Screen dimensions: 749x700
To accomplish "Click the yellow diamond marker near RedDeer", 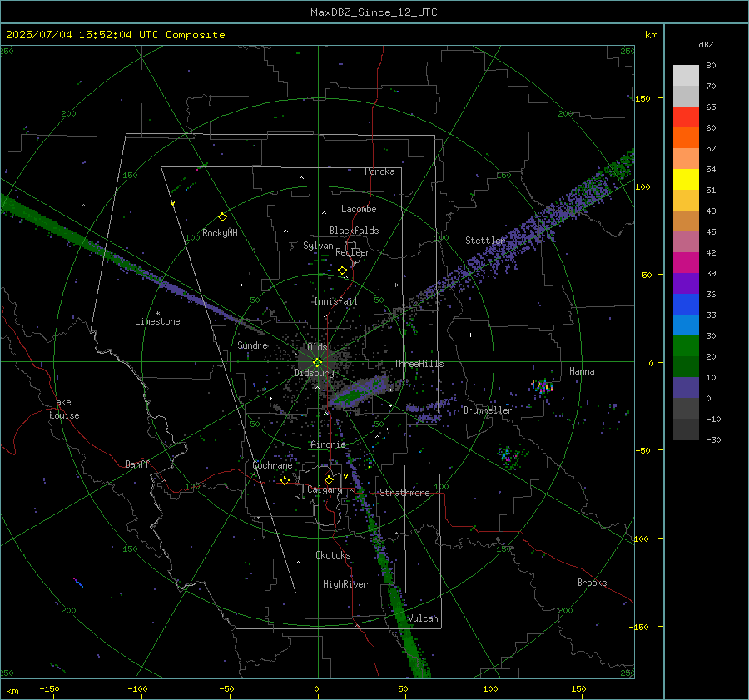I will (342, 271).
